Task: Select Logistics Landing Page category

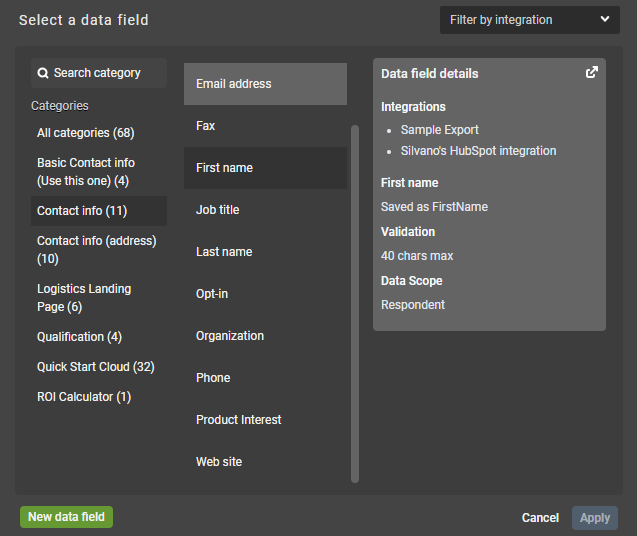Action: [x=84, y=298]
